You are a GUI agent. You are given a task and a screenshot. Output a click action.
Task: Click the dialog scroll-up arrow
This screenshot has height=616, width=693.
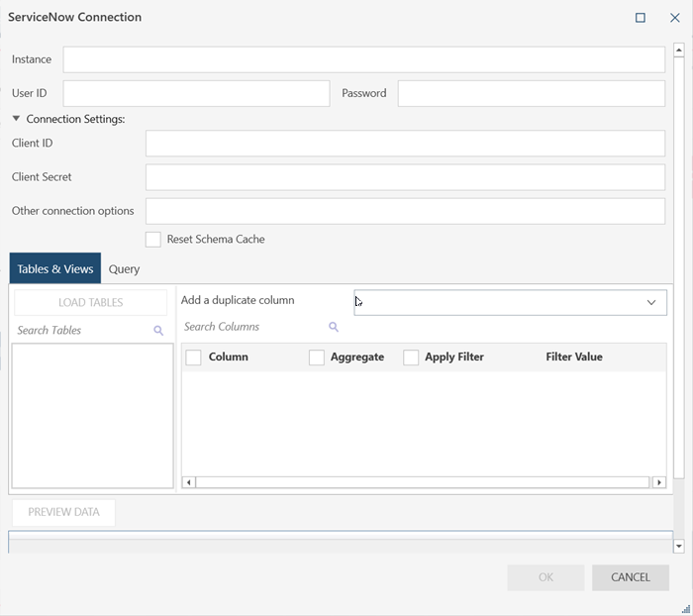679,50
